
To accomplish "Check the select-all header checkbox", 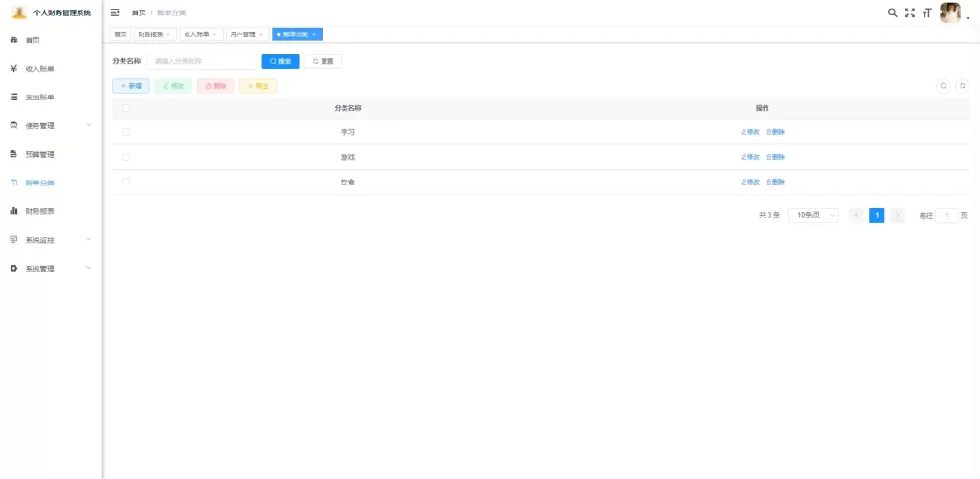I will (126, 108).
